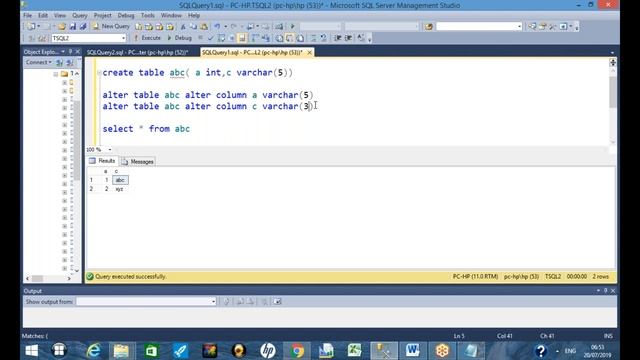
Task: Open the Window menu
Action: (171, 16)
